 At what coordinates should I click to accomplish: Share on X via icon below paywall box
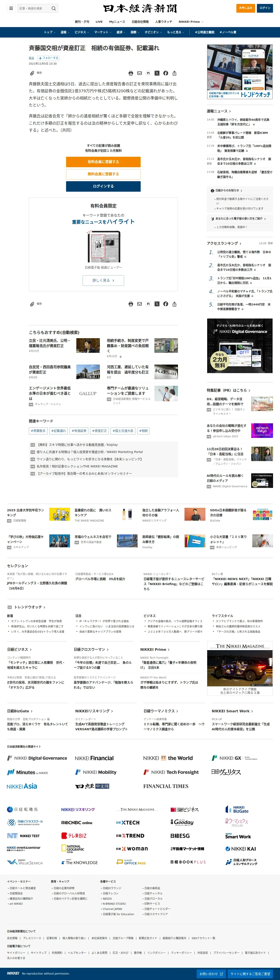coord(157,304)
